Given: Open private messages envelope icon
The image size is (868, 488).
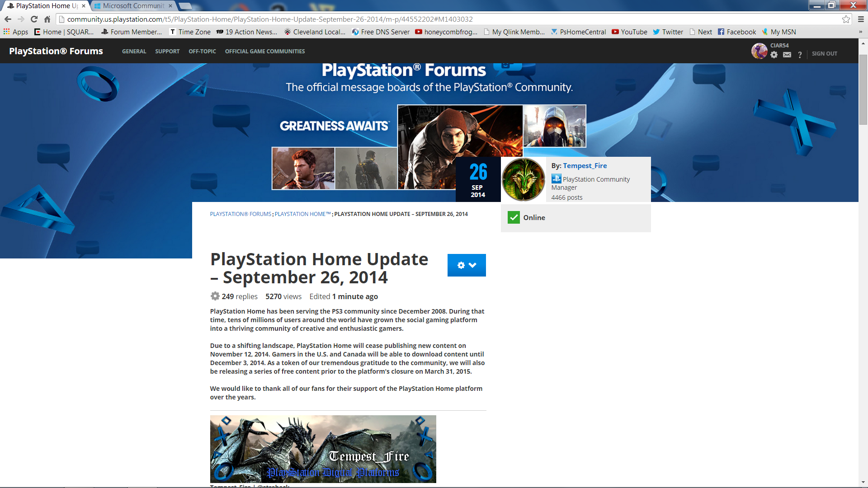Looking at the screenshot, I should [x=787, y=55].
